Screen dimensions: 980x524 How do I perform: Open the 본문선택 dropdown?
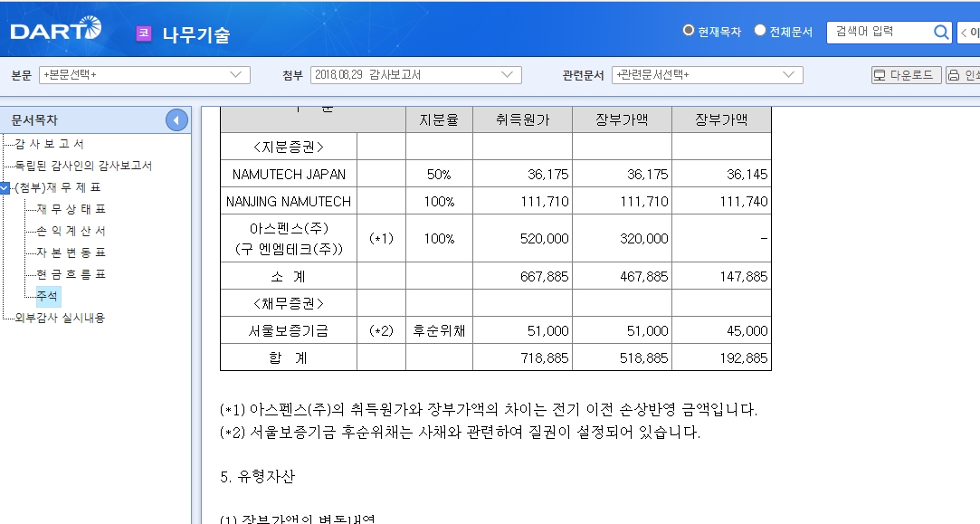click(145, 75)
